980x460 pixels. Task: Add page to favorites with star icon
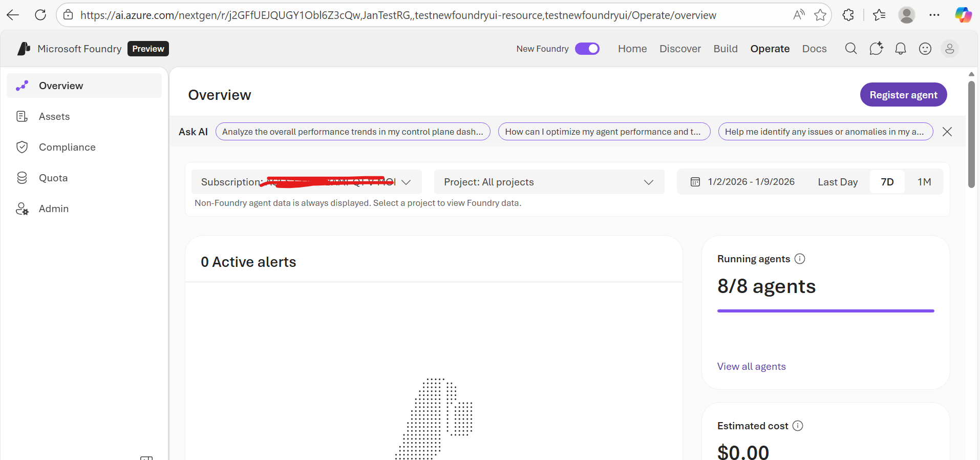[x=820, y=15]
